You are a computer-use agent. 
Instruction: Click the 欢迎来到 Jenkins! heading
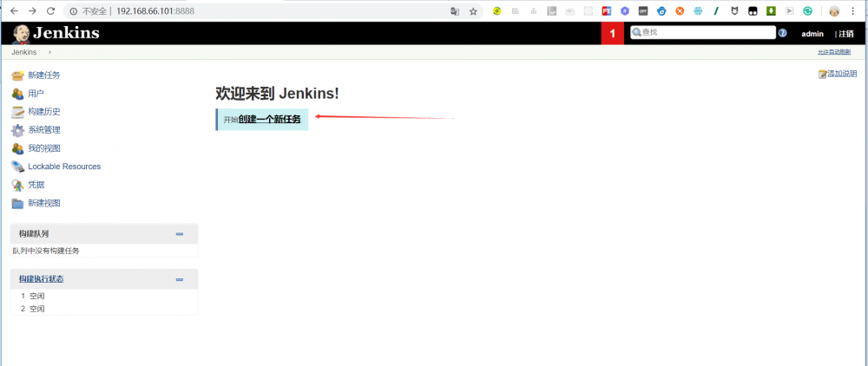pyautogui.click(x=277, y=94)
